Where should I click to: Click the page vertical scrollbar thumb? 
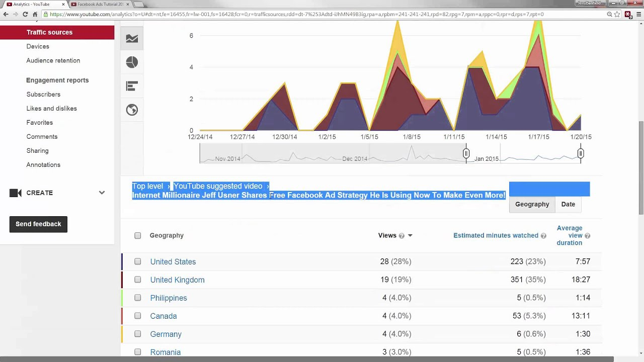[640, 167]
